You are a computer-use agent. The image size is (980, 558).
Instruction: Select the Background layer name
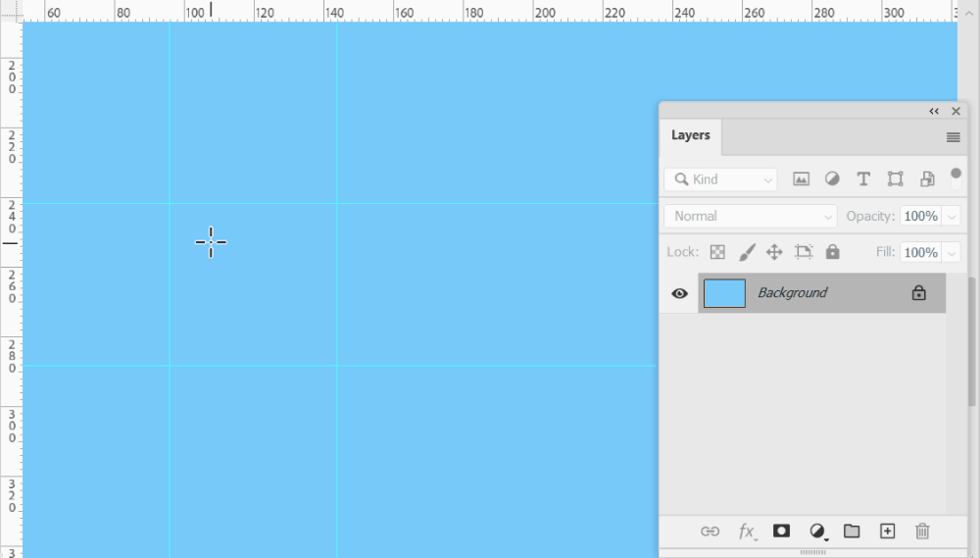[793, 293]
